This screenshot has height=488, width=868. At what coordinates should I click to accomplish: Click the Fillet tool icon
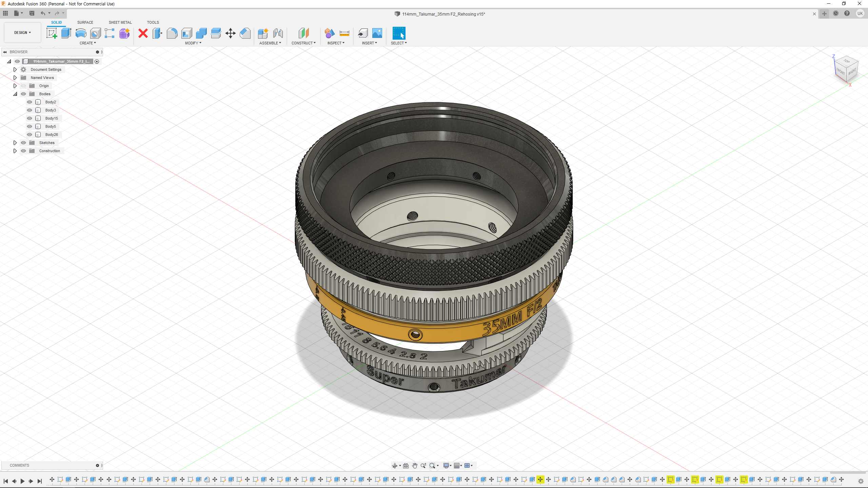pos(172,33)
